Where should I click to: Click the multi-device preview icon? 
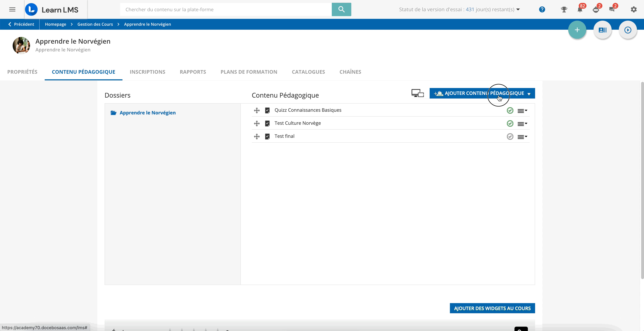(x=418, y=93)
